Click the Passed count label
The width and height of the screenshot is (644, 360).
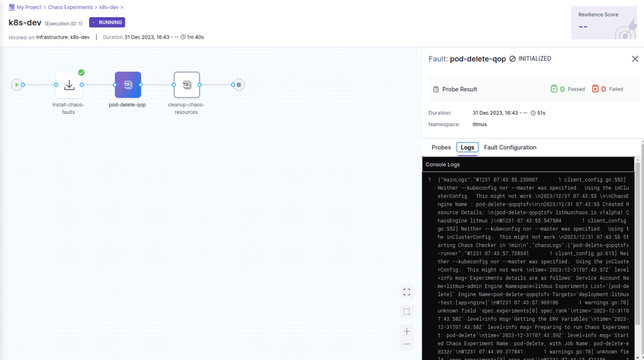pyautogui.click(x=576, y=89)
